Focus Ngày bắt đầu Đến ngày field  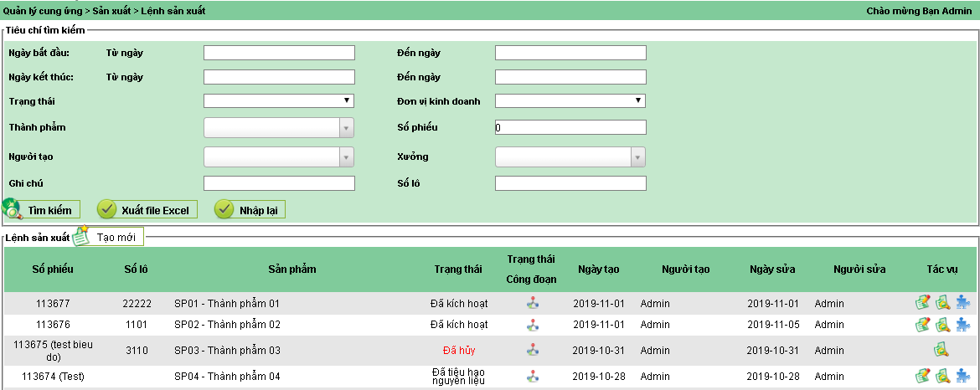(x=570, y=53)
